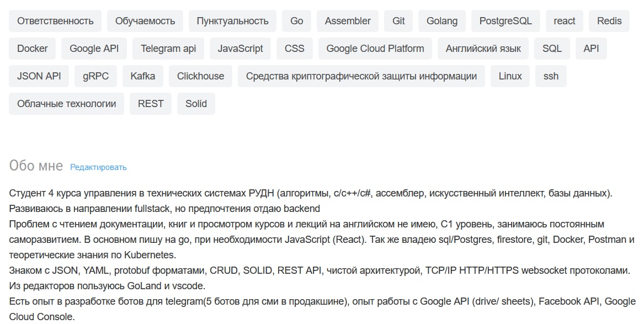Select Средства криптографической защиты информации tag
644x324 pixels.
pos(361,76)
